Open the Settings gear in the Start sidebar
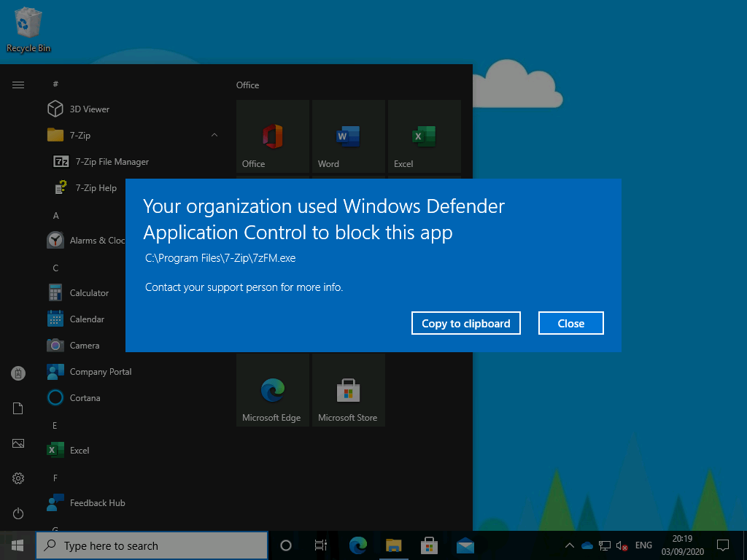747x560 pixels. click(18, 478)
